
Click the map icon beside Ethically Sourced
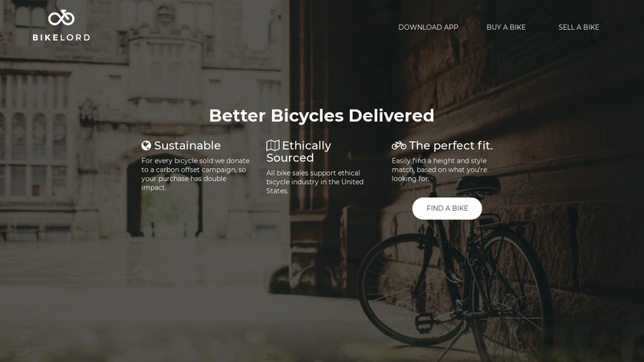coord(273,146)
